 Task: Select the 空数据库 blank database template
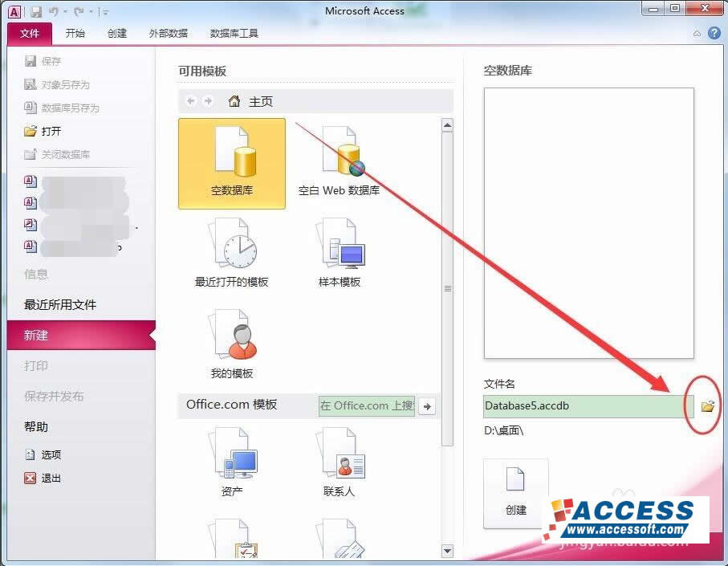(x=232, y=164)
